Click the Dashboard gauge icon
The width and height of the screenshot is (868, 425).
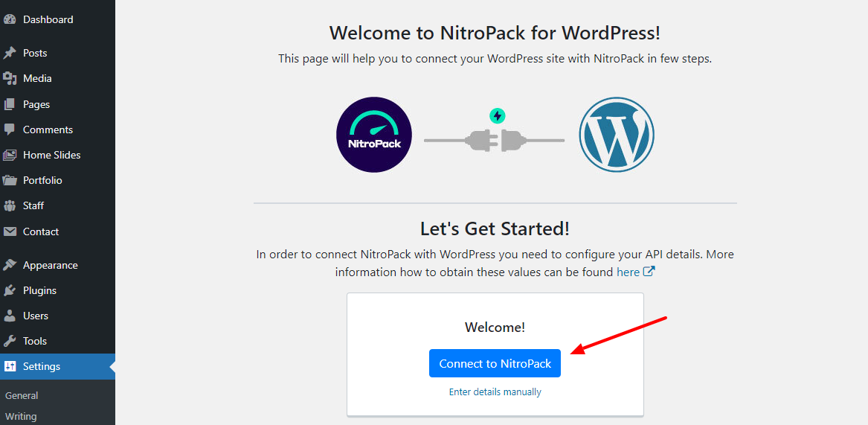[10, 19]
